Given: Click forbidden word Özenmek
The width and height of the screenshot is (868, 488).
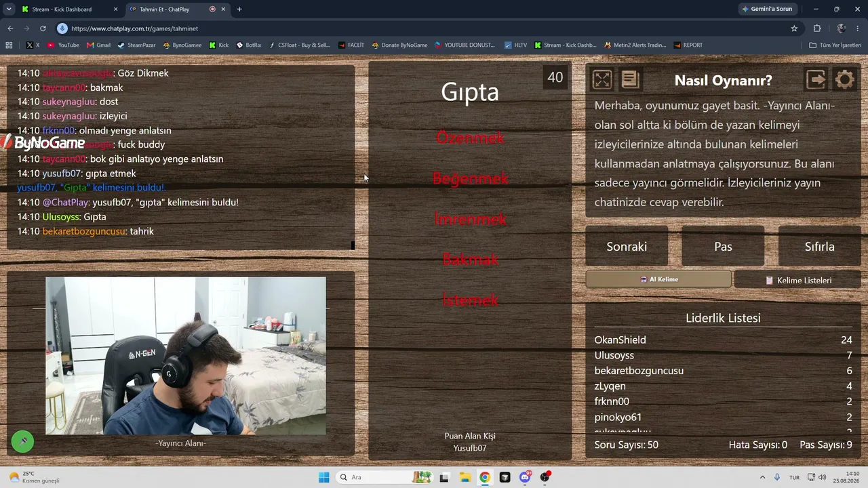Looking at the screenshot, I should [470, 138].
